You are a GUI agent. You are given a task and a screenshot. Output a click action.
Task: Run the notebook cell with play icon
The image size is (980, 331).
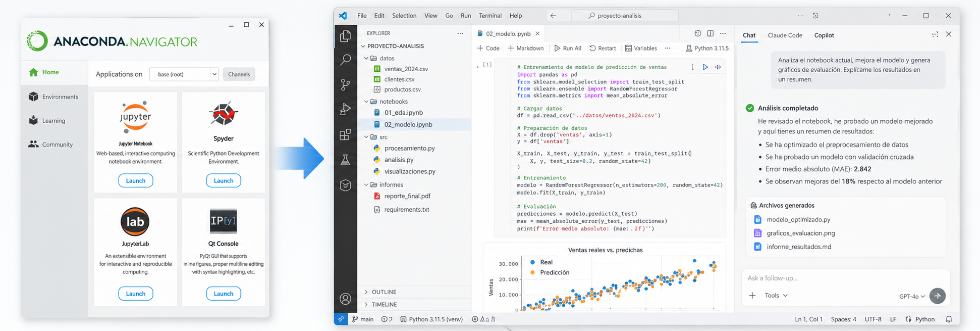pyautogui.click(x=705, y=67)
